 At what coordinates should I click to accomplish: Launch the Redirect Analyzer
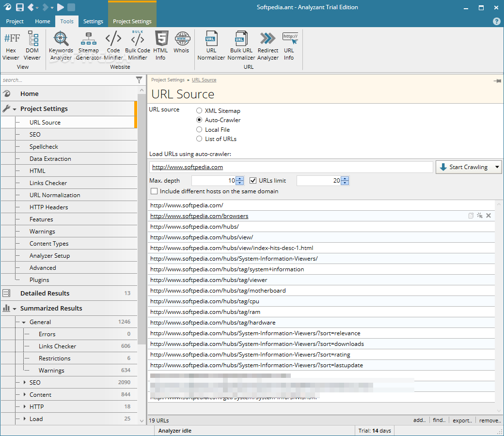coord(268,46)
